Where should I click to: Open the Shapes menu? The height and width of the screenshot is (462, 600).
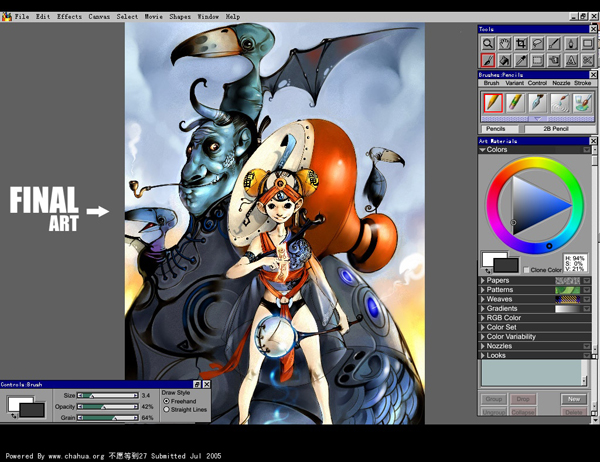coord(180,16)
